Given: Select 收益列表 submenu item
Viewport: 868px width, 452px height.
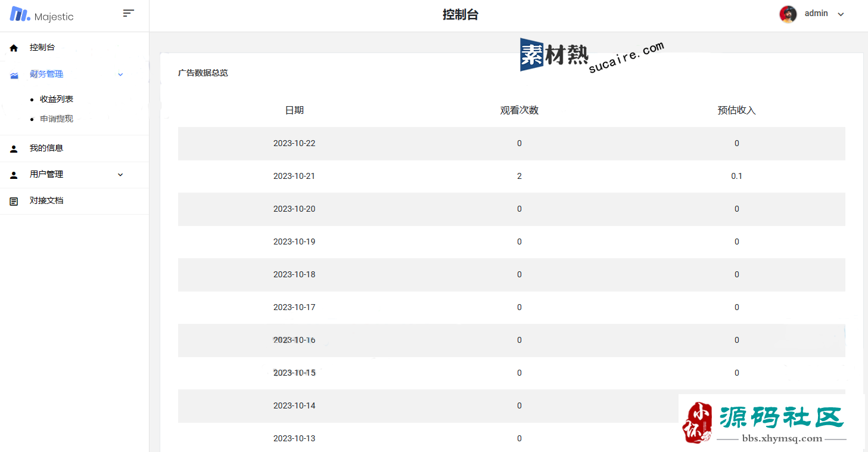Looking at the screenshot, I should point(57,99).
